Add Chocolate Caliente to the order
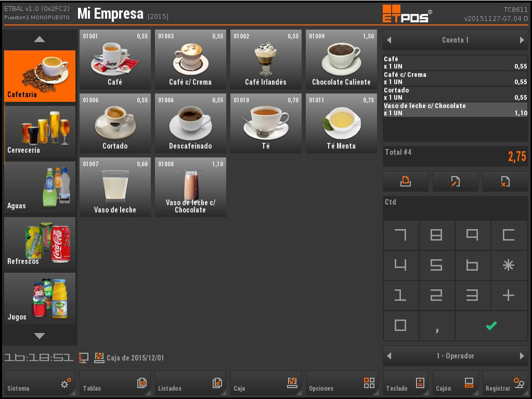This screenshot has height=399, width=532. point(341,60)
